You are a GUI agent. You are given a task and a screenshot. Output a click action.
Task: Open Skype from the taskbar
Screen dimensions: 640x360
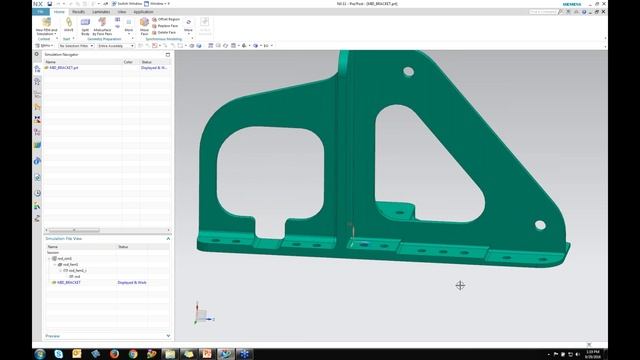click(x=58, y=354)
